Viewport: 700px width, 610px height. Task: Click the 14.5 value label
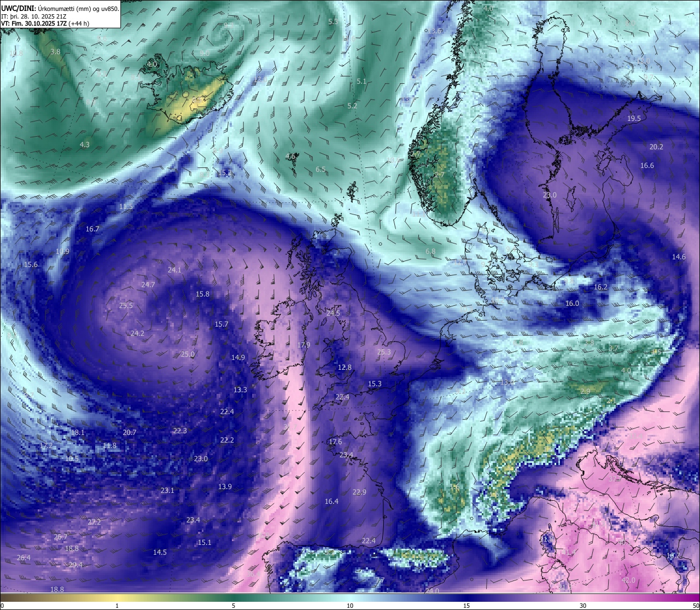coord(160,553)
